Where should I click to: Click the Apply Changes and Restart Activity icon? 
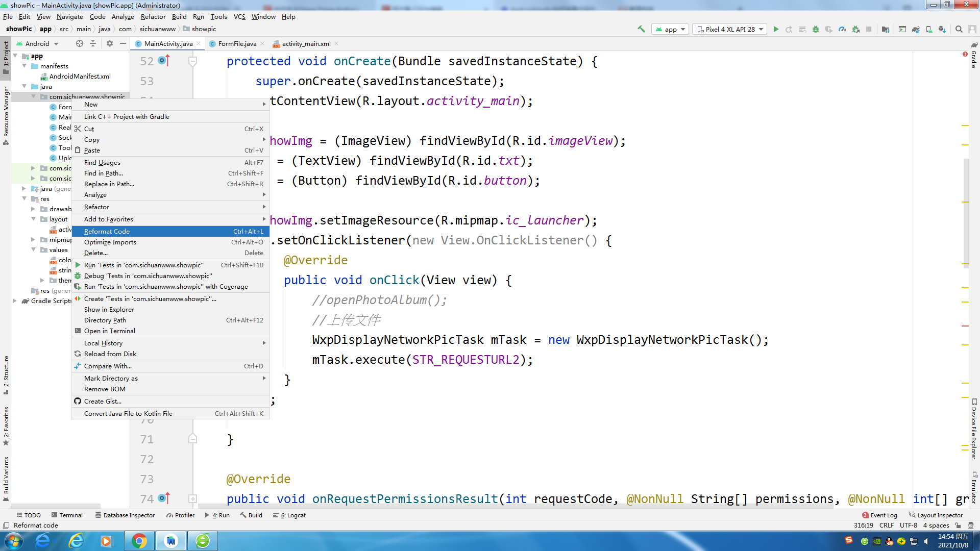789,29
